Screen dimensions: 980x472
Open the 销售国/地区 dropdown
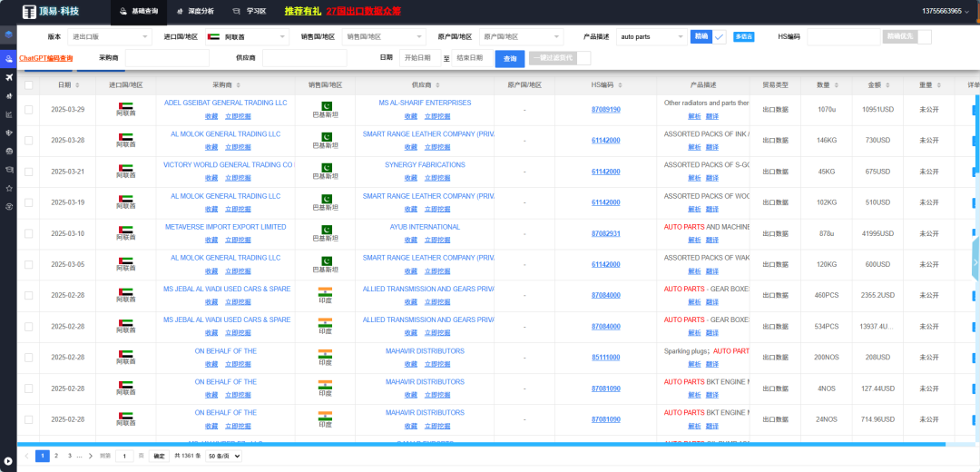pos(384,37)
